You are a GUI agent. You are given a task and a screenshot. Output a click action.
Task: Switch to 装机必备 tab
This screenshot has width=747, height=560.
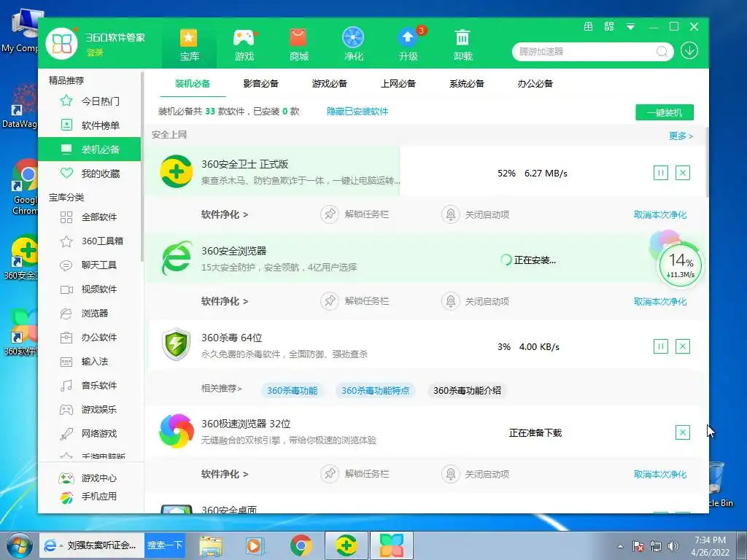[193, 84]
